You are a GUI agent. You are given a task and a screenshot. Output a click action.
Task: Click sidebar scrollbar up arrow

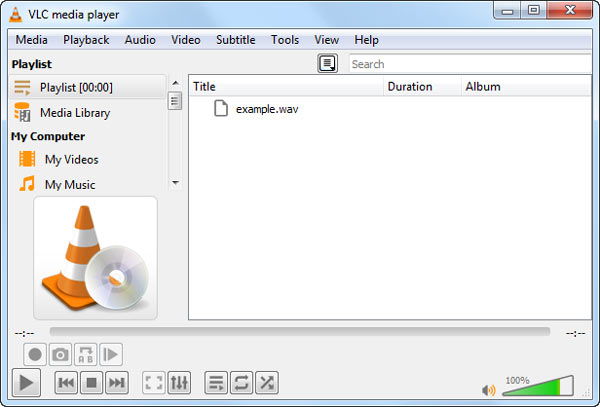pyautogui.click(x=175, y=83)
